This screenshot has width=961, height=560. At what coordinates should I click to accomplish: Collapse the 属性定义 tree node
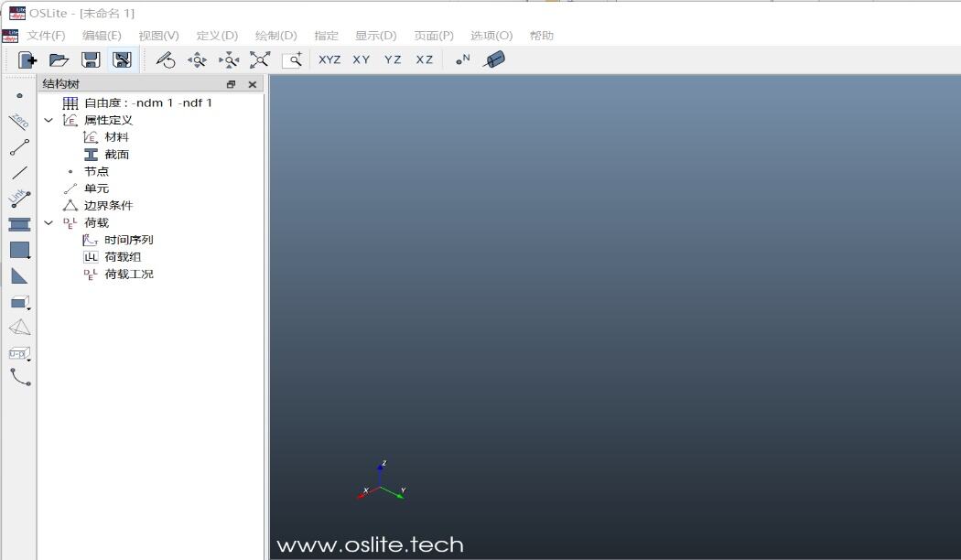[49, 120]
